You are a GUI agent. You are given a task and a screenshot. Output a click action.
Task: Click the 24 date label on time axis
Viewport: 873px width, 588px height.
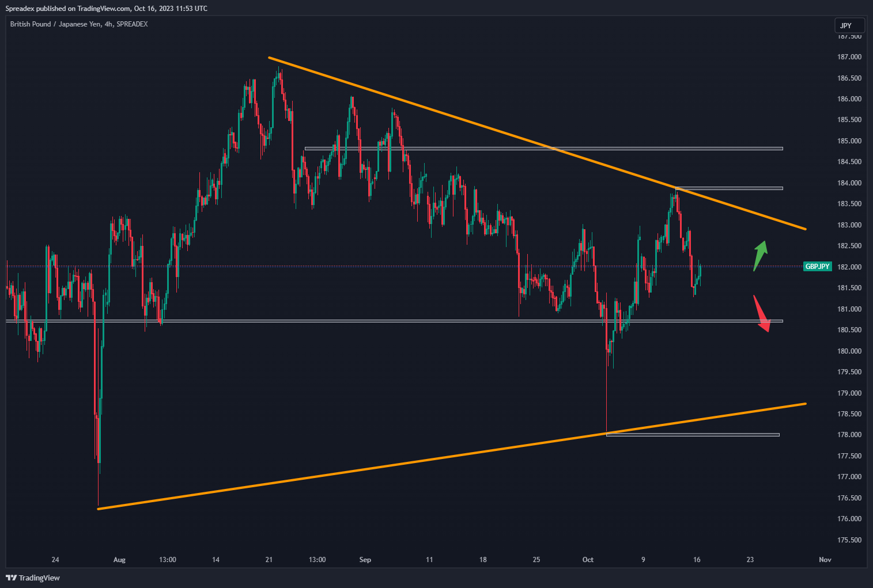tap(55, 560)
